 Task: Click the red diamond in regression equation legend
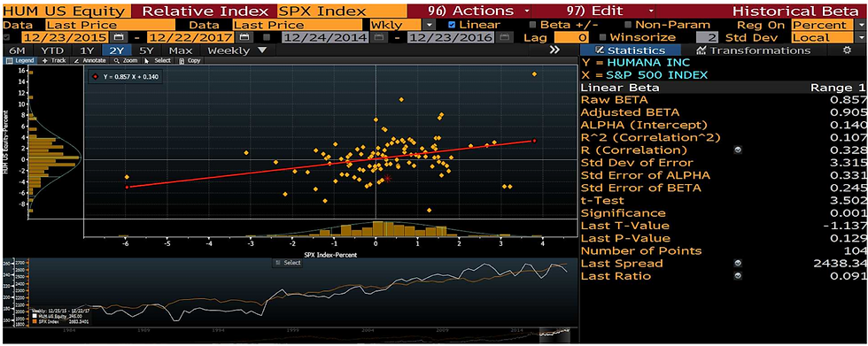tap(97, 77)
